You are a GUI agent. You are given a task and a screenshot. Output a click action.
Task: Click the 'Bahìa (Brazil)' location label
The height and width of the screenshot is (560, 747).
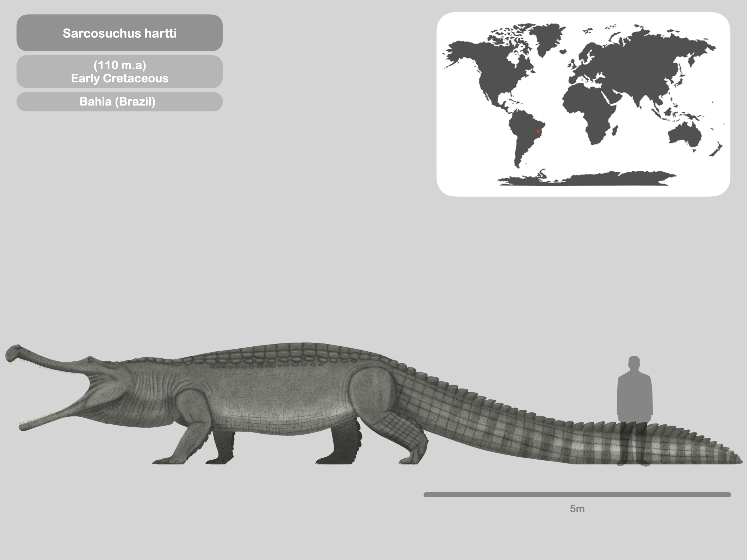click(x=120, y=102)
